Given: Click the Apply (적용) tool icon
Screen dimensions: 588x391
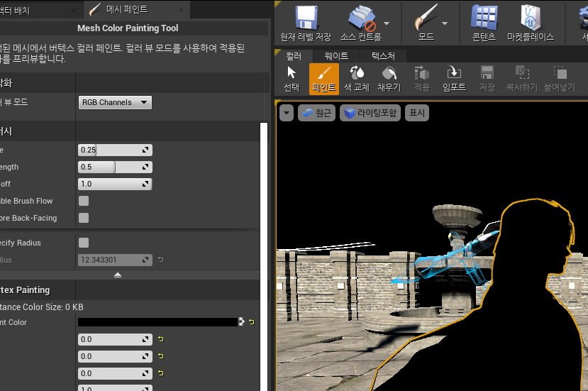Looking at the screenshot, I should [422, 79].
